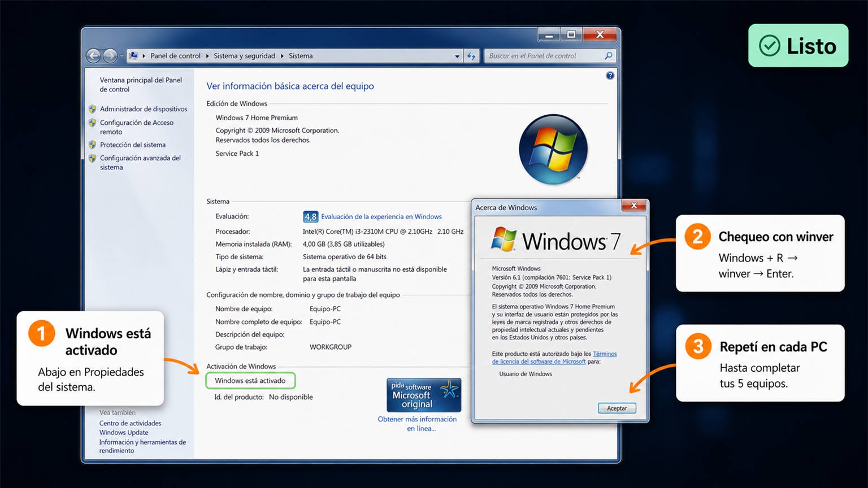
Task: Click the '4,00 GB (3,85 GB utilizables)' value
Action: (x=344, y=244)
